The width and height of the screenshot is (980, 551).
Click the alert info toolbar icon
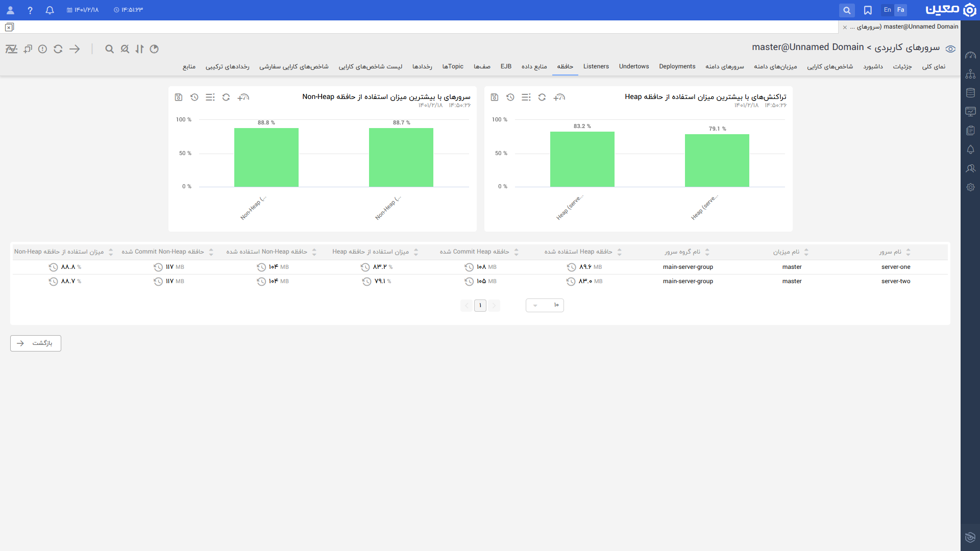tap(43, 49)
